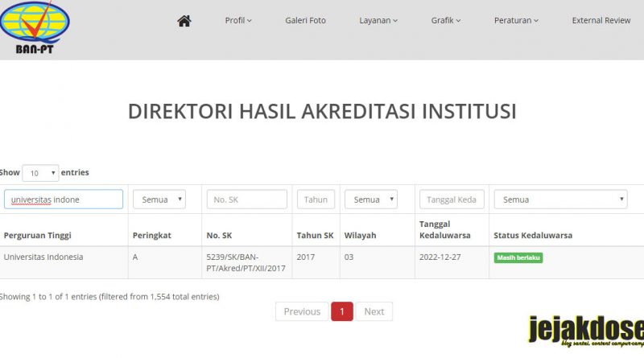Click the Direktori Hasil Akreditasi Institusi heading
Image resolution: width=644 pixels, height=358 pixels.
[x=322, y=111]
